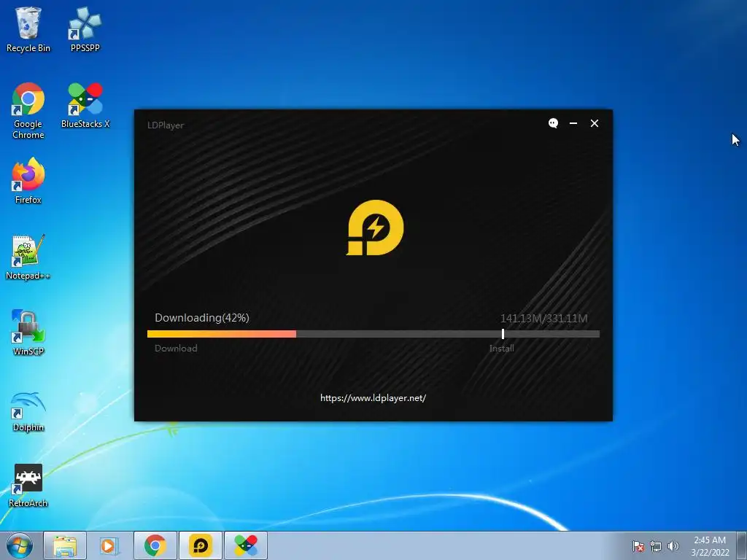
Task: Open File Explorer from the taskbar
Action: [65, 545]
